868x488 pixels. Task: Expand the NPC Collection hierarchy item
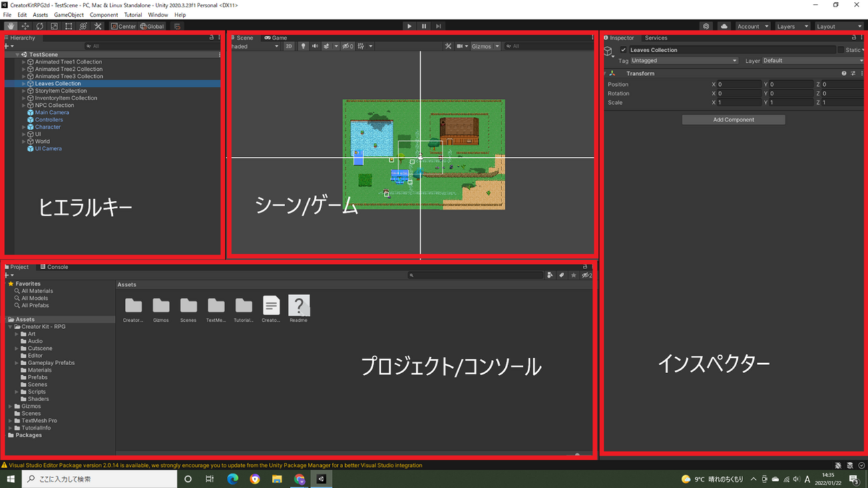24,105
